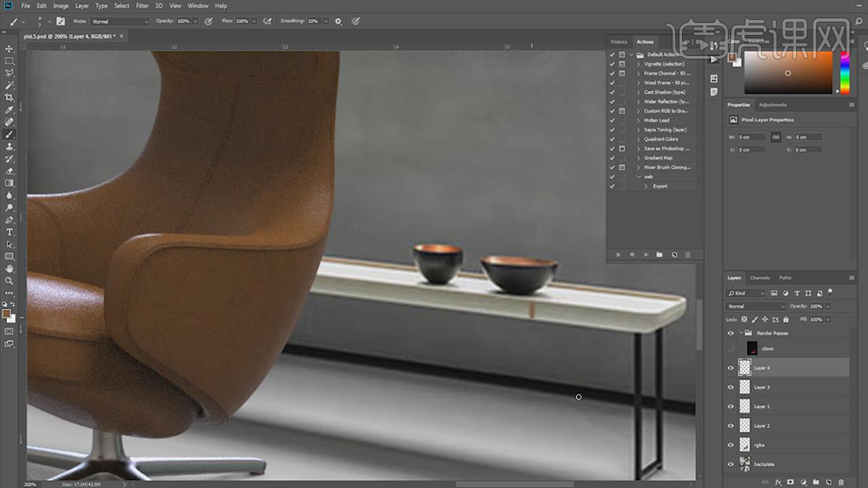Click the delete layer trash icon
This screenshot has width=868, height=488.
pyautogui.click(x=842, y=482)
